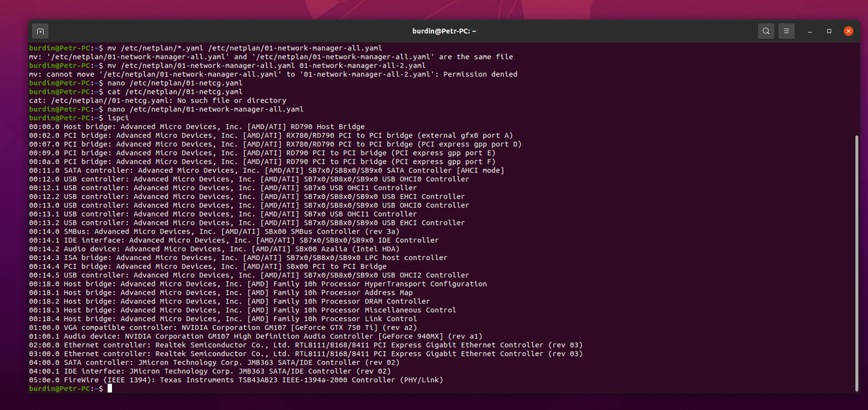Open a new terminal tab
This screenshot has height=410, width=868.
pos(40,31)
